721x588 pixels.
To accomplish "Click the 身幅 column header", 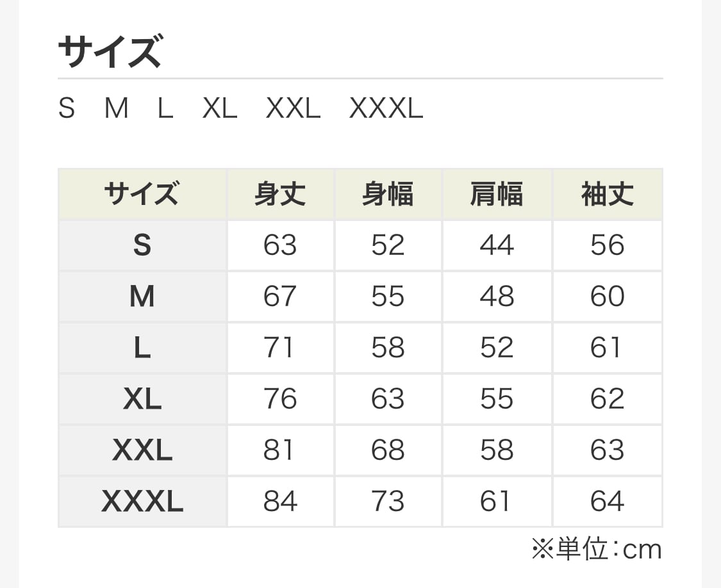I will point(388,194).
